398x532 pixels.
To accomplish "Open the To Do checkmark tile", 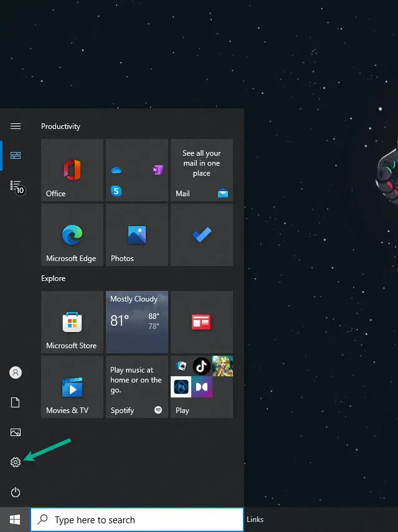I will [202, 235].
